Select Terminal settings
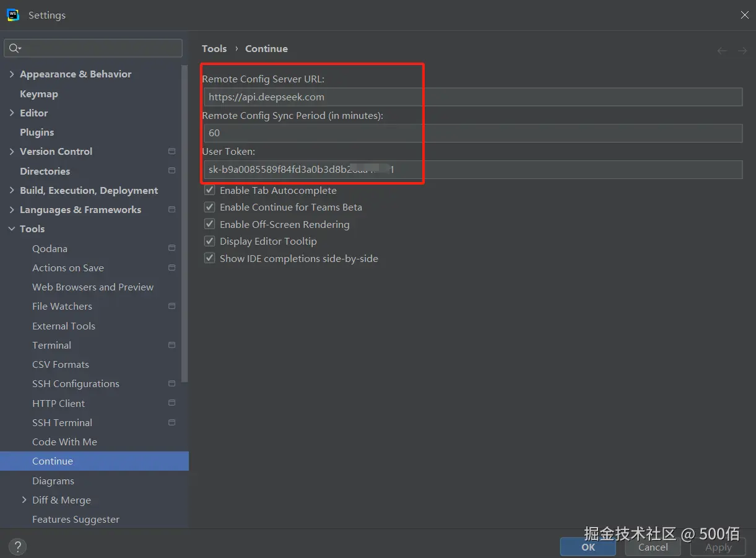Screen dimensions: 756x558 click(51, 345)
